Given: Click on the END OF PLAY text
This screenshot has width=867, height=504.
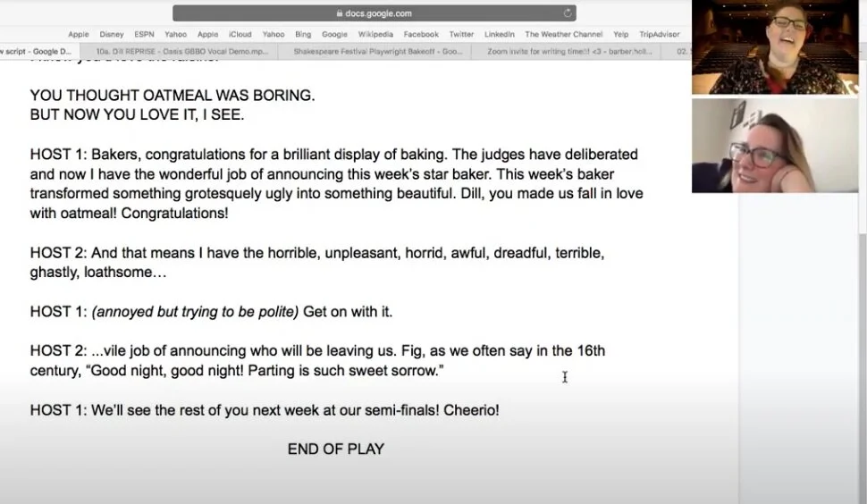Looking at the screenshot, I should 336,449.
